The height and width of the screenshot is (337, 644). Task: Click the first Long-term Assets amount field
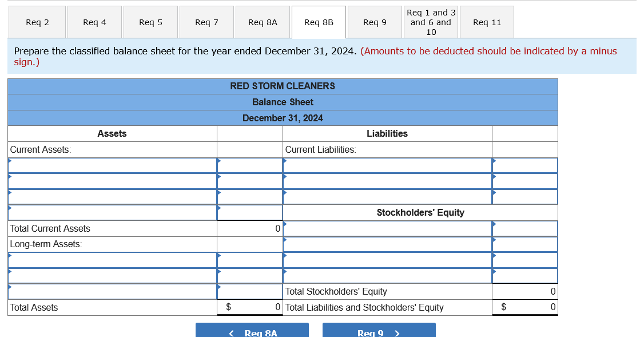tap(249, 260)
